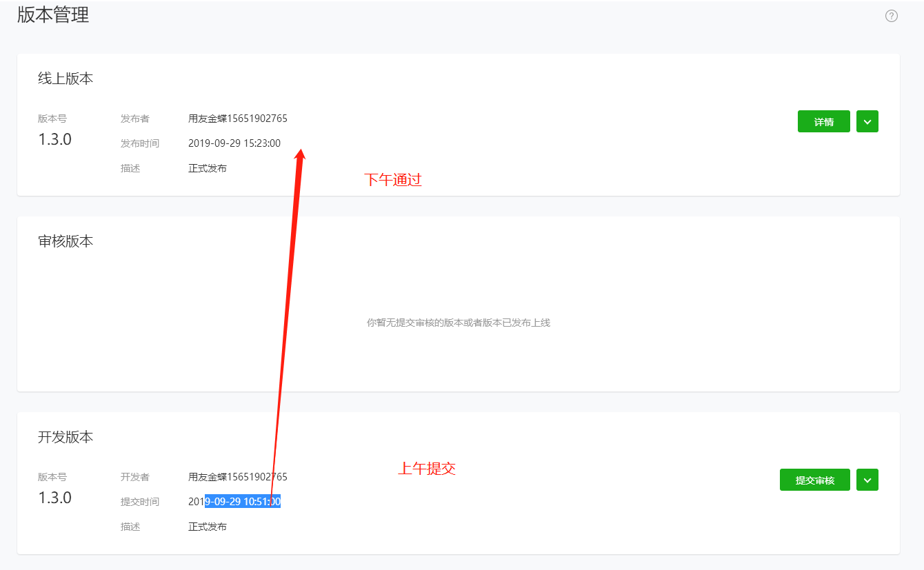The height and width of the screenshot is (570, 924).
Task: Click the 提交审核 button
Action: [815, 480]
